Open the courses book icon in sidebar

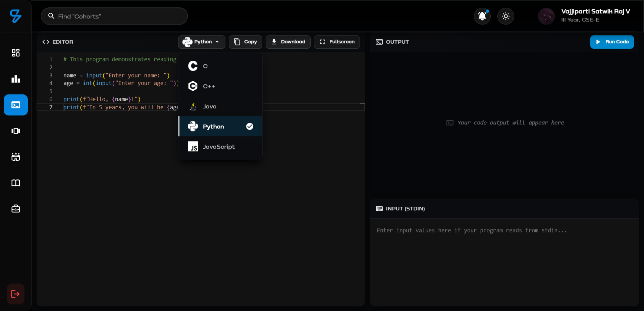pos(15,183)
